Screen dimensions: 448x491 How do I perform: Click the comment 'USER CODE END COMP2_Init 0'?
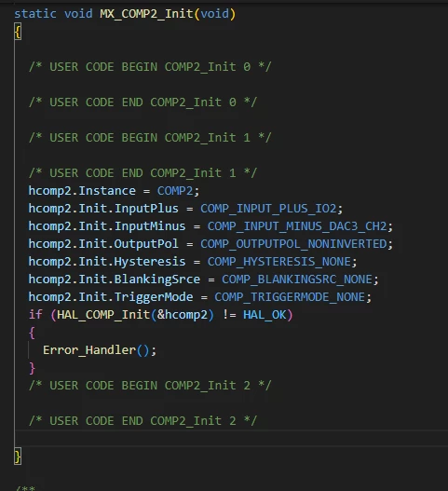(x=143, y=102)
